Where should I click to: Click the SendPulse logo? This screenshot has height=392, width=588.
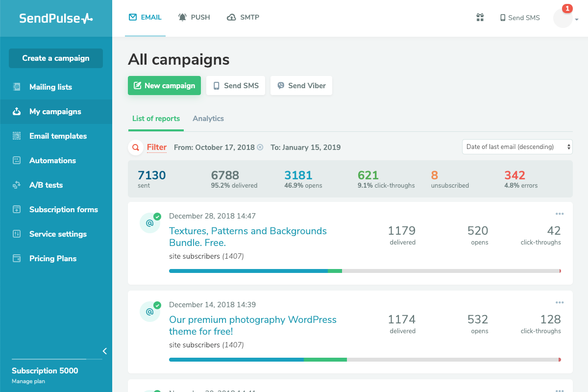(56, 18)
